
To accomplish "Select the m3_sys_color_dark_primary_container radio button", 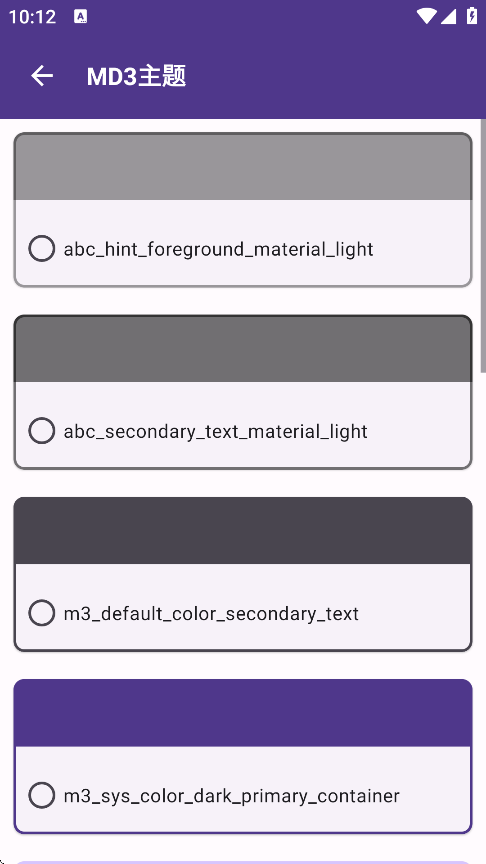I will coord(42,795).
